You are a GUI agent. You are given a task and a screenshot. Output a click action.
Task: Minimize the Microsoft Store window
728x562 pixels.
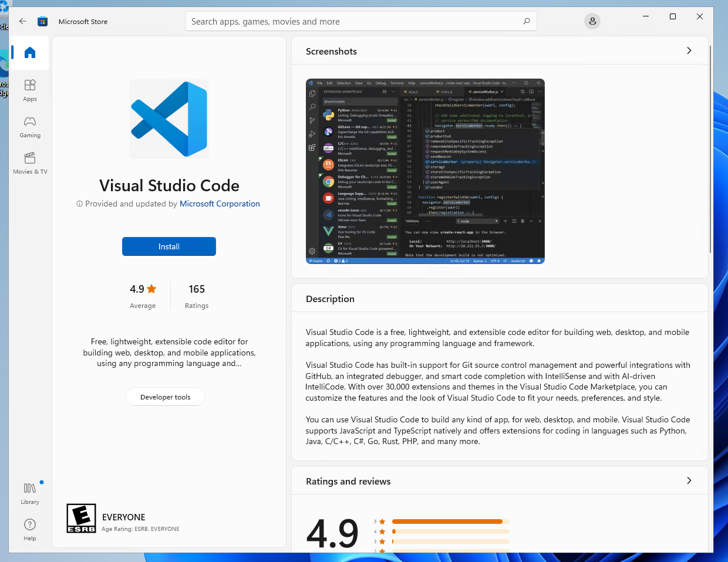(x=646, y=16)
